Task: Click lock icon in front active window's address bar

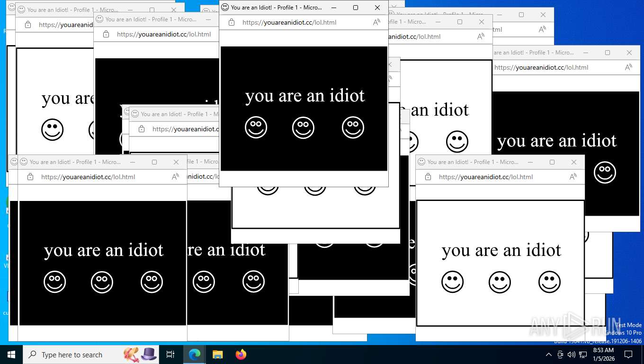Action: click(x=232, y=22)
